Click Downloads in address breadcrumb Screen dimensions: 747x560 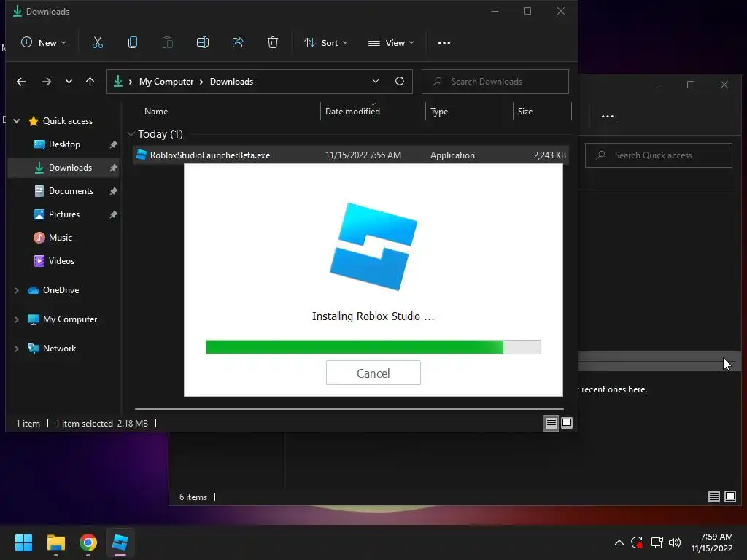pos(231,82)
